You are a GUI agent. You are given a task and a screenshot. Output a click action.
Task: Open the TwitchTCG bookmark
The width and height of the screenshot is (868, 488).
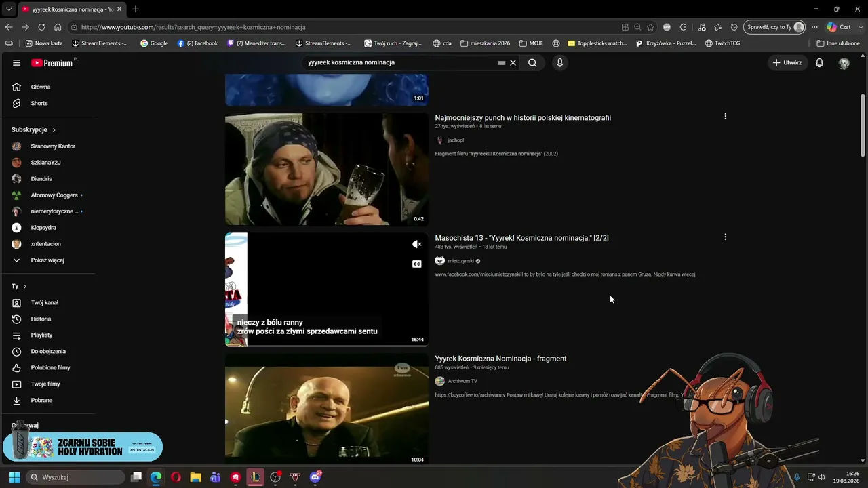(723, 43)
